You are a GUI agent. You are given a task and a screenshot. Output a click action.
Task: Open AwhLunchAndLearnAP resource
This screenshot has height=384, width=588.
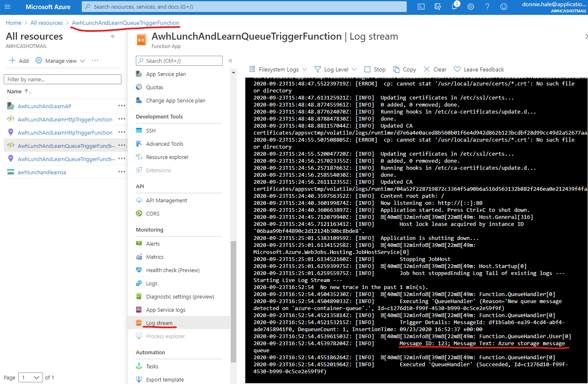(45, 106)
